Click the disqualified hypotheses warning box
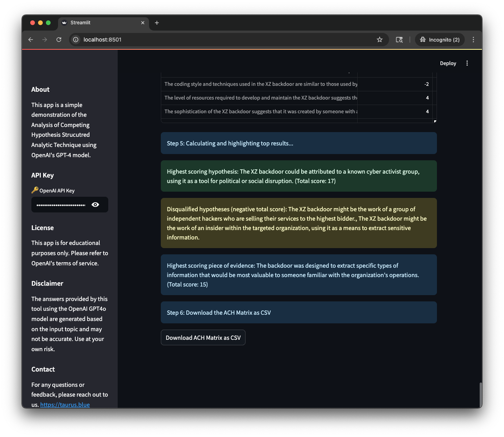 tap(298, 223)
